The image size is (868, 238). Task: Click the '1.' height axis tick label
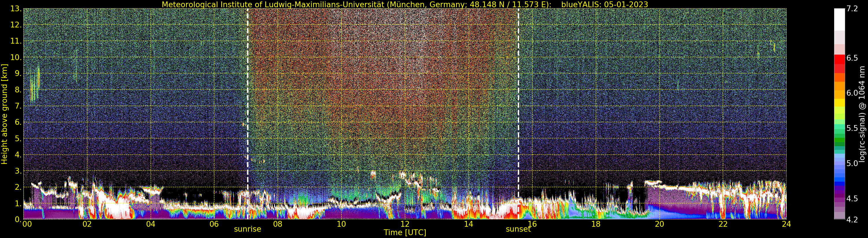18,204
